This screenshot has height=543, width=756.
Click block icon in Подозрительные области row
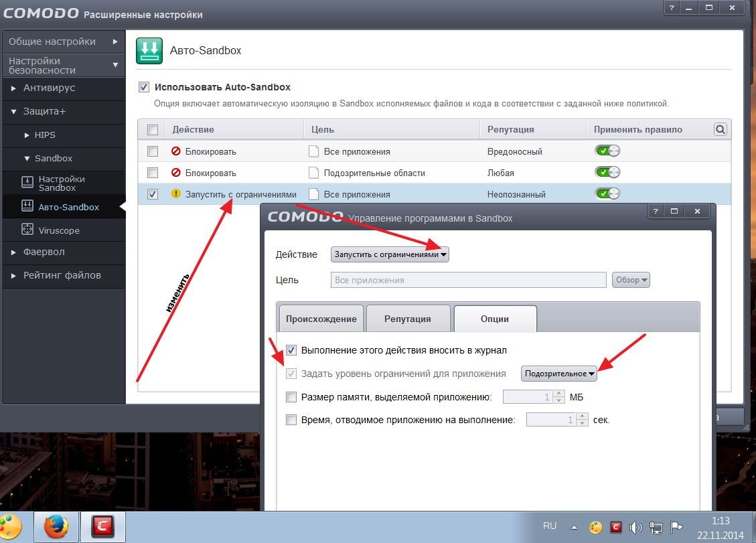click(176, 172)
